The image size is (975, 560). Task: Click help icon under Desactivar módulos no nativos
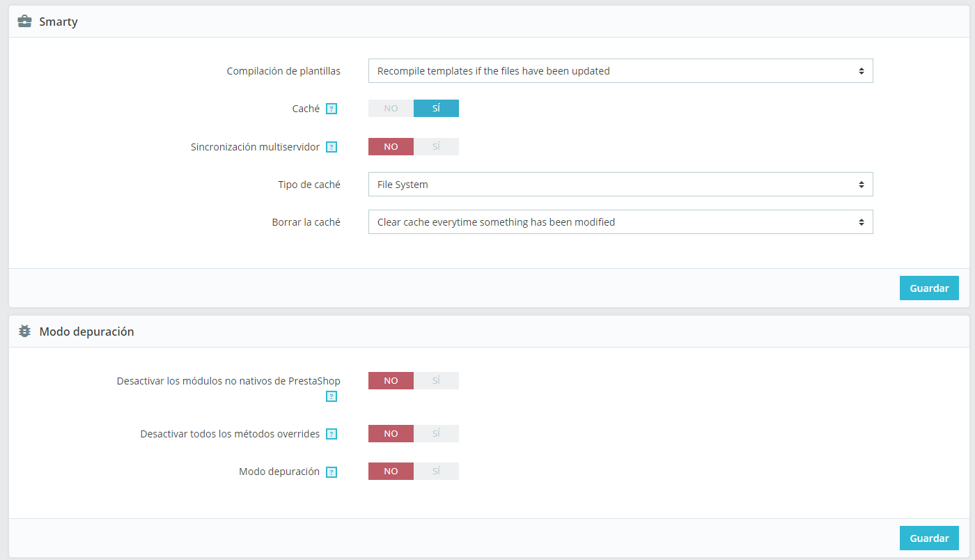pyautogui.click(x=331, y=396)
